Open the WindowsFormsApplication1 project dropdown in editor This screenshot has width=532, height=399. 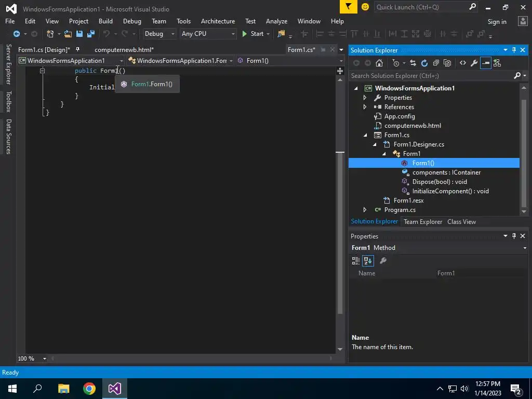click(x=71, y=61)
